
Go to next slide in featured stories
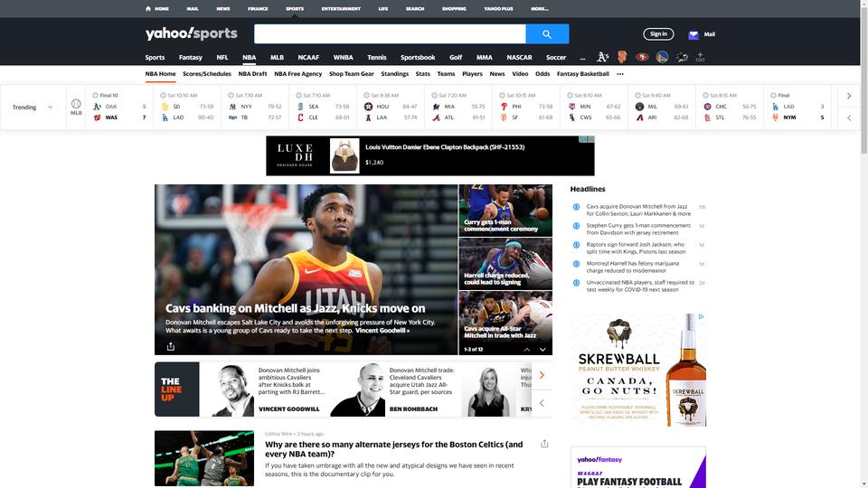click(x=542, y=350)
